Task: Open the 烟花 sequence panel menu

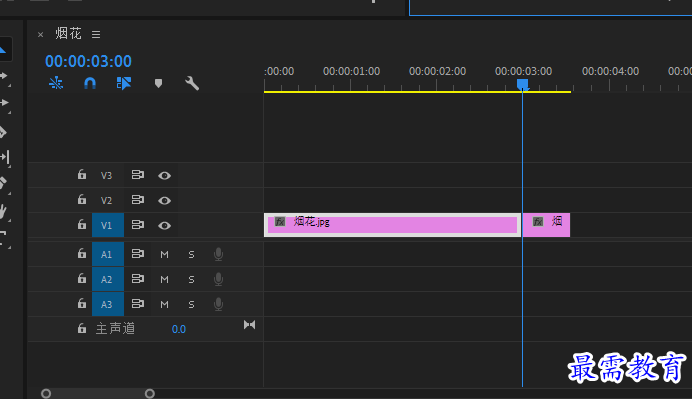Action: [x=96, y=34]
